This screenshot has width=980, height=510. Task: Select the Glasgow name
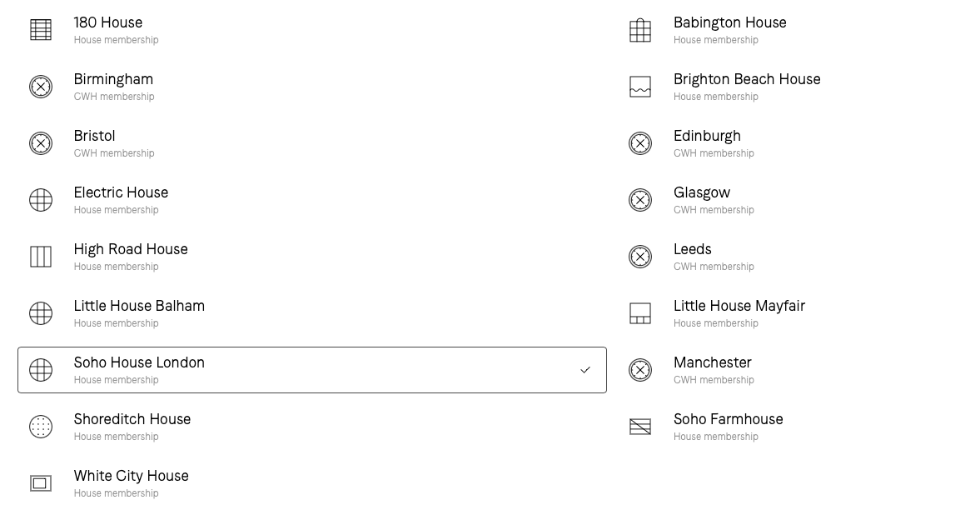pyautogui.click(x=702, y=192)
